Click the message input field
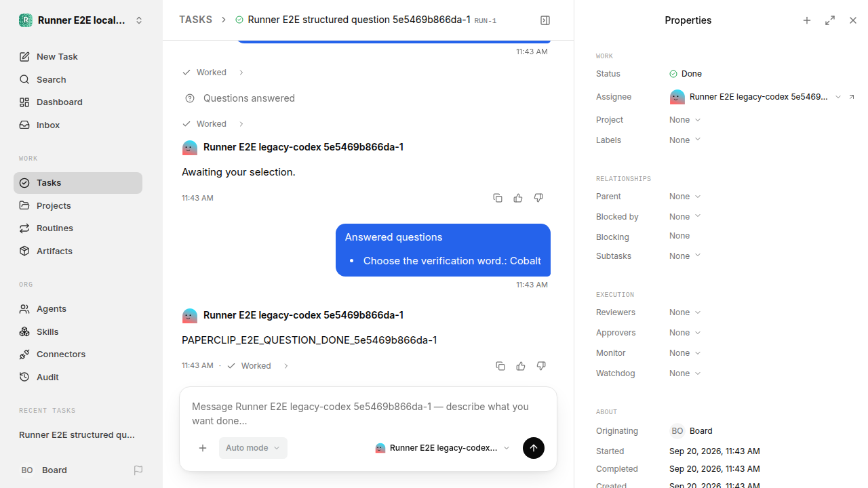This screenshot has width=868, height=488. 368,413
